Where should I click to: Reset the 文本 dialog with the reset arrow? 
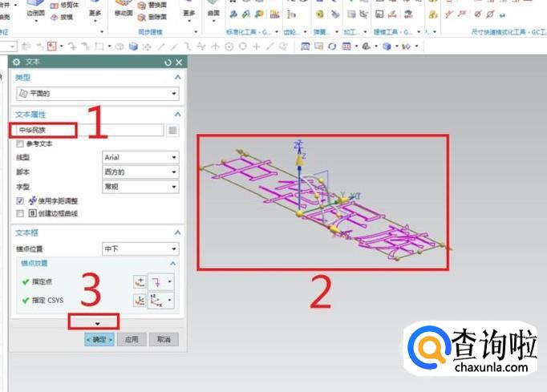(x=168, y=63)
